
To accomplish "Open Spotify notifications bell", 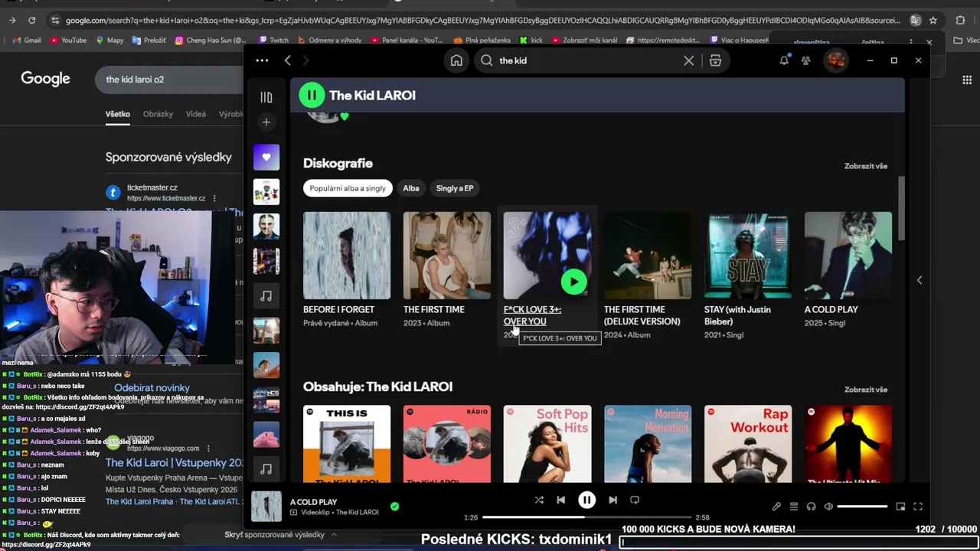I will [x=784, y=60].
